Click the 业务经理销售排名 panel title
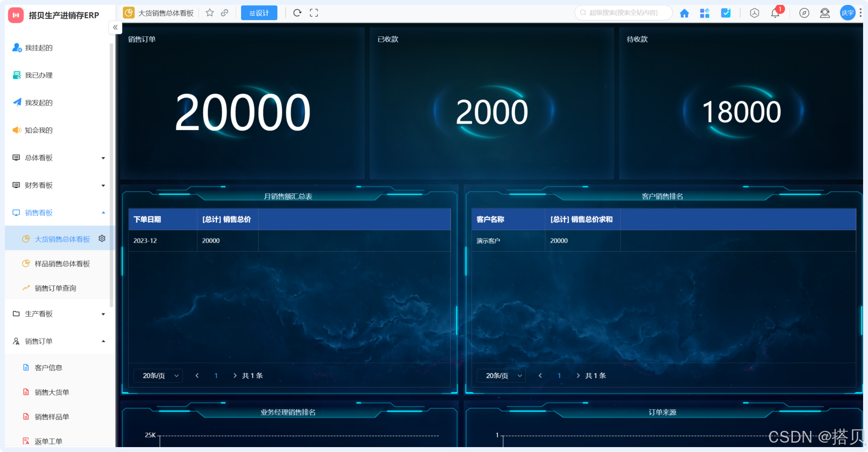Image resolution: width=868 pixels, height=452 pixels. pyautogui.click(x=288, y=412)
